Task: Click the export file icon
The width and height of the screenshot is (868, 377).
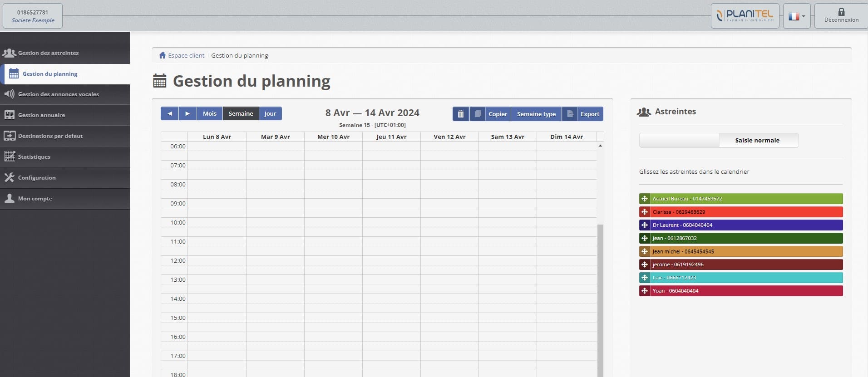Action: click(x=570, y=114)
